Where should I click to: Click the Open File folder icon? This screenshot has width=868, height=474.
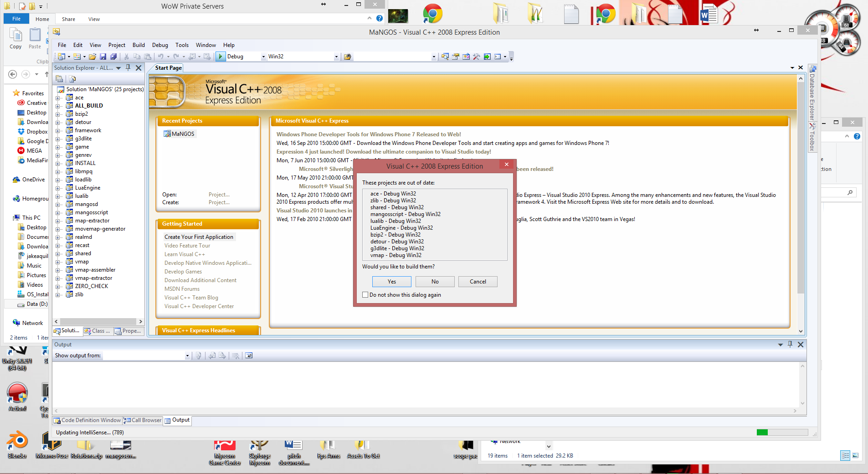tap(92, 57)
